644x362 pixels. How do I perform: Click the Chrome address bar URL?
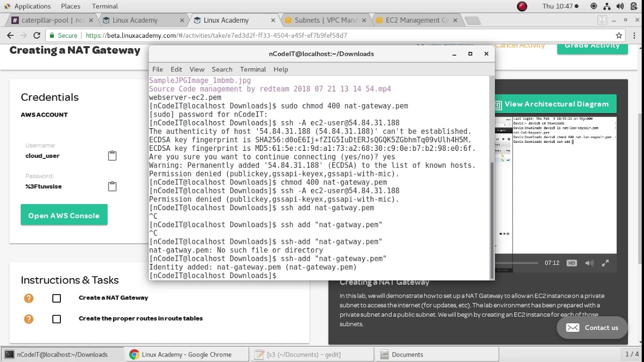pos(216,35)
